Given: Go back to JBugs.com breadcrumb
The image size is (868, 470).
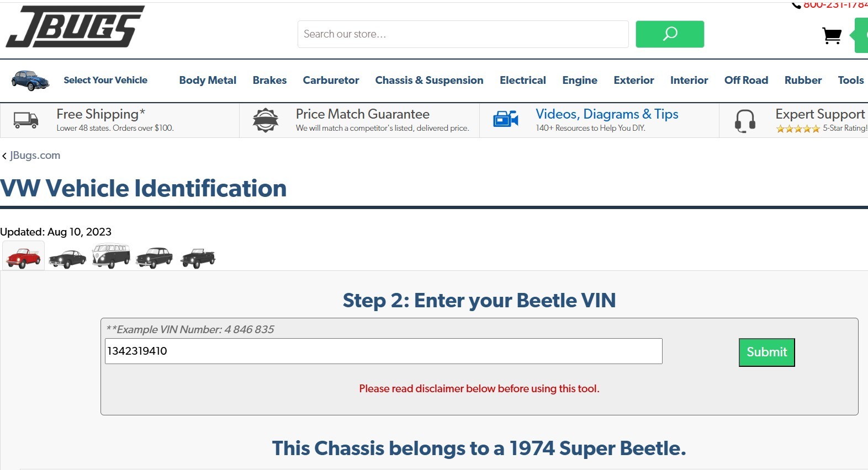Looking at the screenshot, I should click(34, 156).
